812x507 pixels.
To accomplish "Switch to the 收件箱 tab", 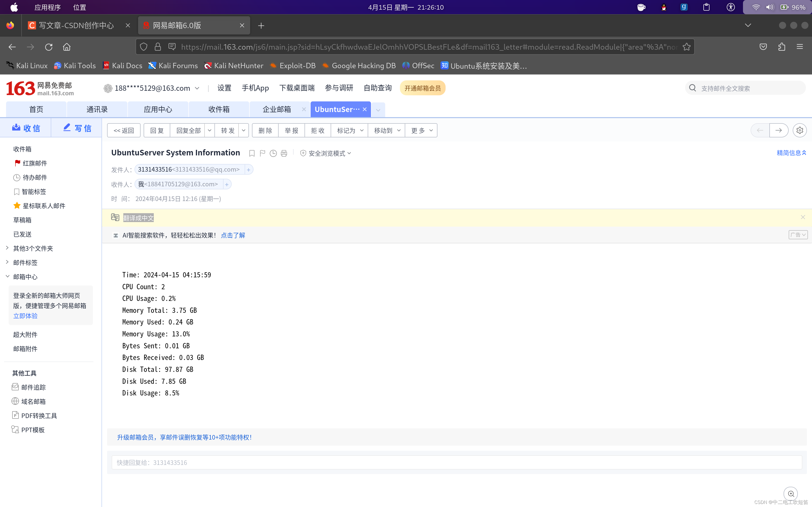I will coord(219,109).
